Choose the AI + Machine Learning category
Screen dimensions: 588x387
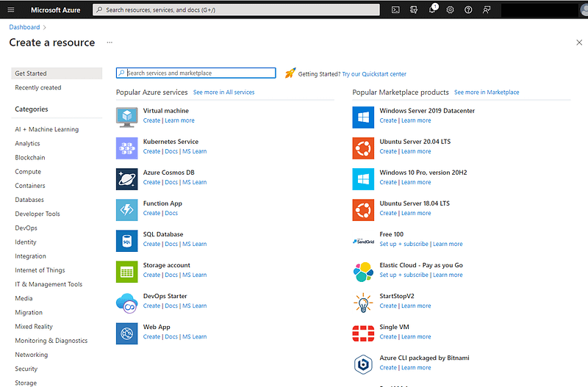coord(47,129)
